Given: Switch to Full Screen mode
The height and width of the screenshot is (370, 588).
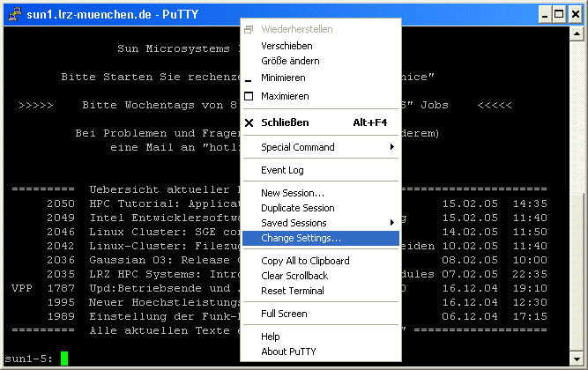Looking at the screenshot, I should pos(321,314).
